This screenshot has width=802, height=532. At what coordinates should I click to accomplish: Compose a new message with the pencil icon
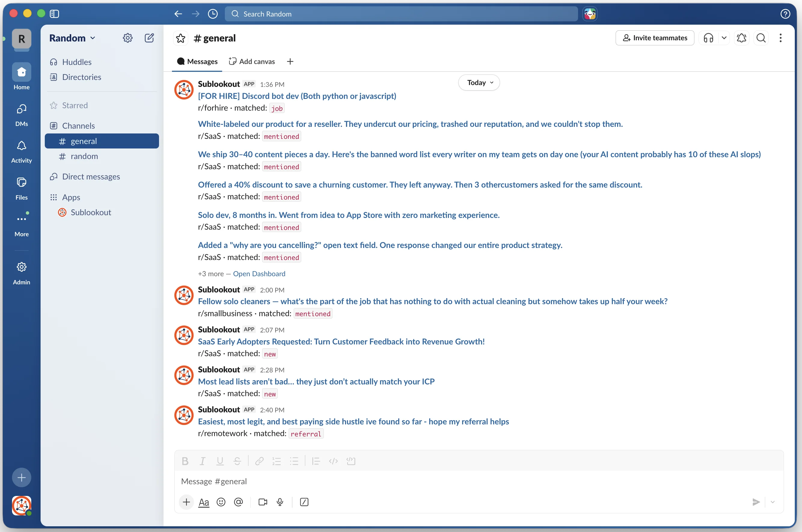point(149,38)
